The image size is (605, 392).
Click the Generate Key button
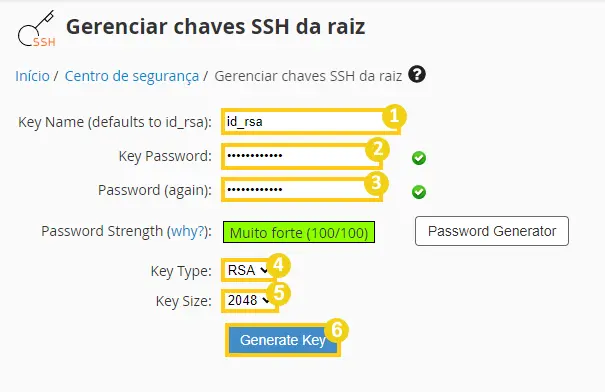coord(283,340)
